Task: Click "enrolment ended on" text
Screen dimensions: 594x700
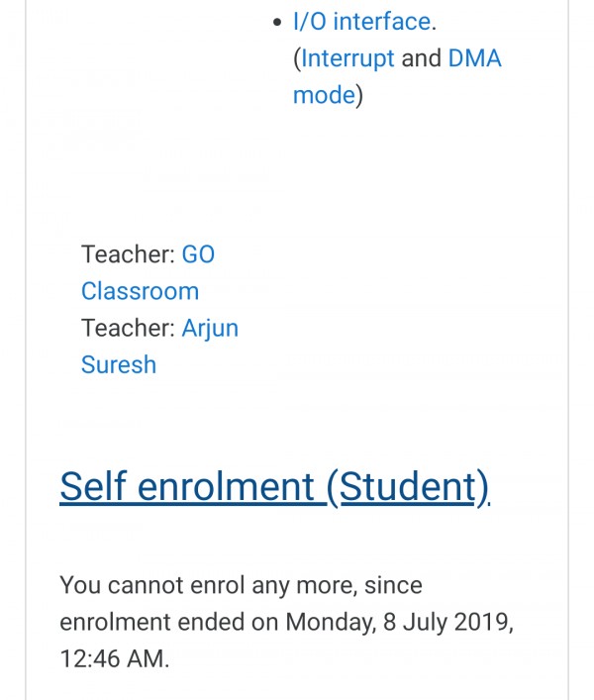Action: click(x=169, y=622)
